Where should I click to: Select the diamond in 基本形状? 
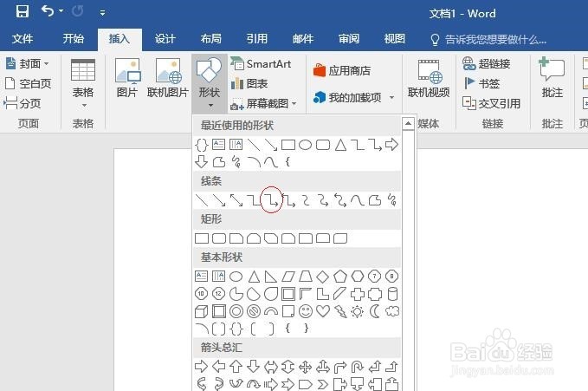pos(322,277)
